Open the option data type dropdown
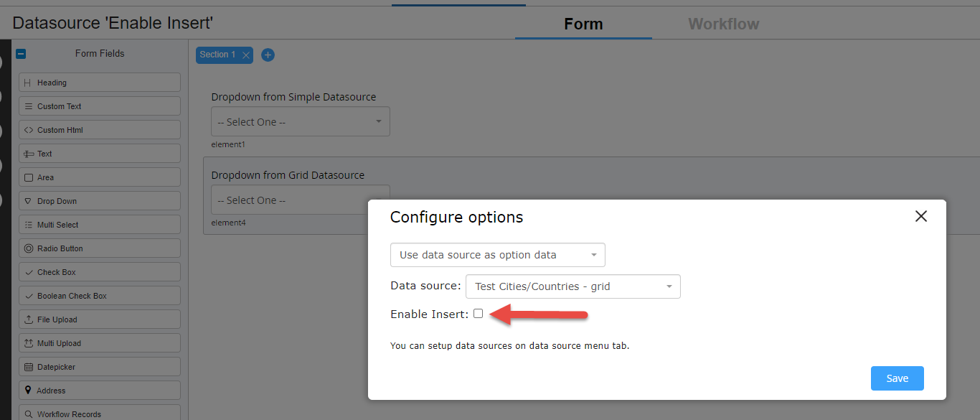 (498, 255)
